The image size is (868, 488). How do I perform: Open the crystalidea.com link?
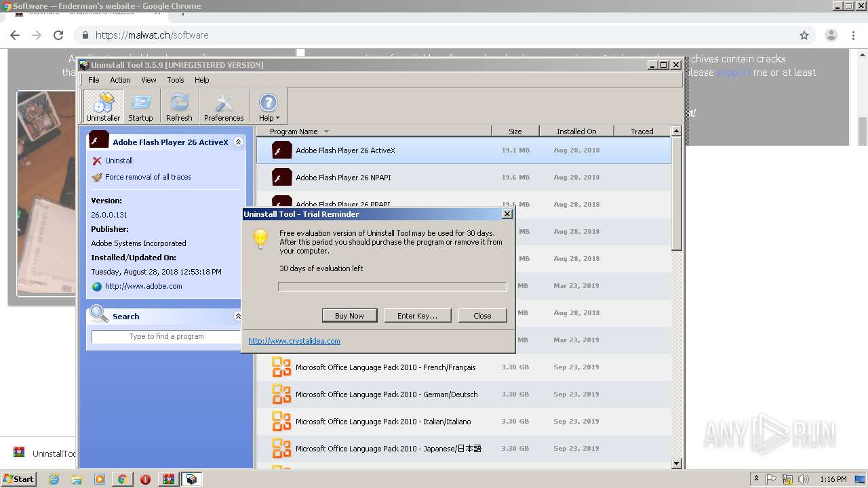[x=294, y=341]
